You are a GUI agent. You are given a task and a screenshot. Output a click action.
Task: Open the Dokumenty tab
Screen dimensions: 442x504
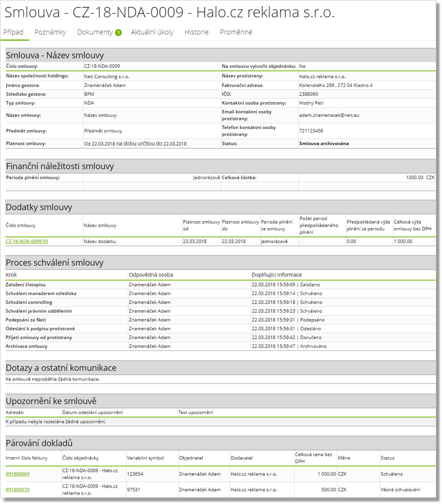click(x=95, y=32)
